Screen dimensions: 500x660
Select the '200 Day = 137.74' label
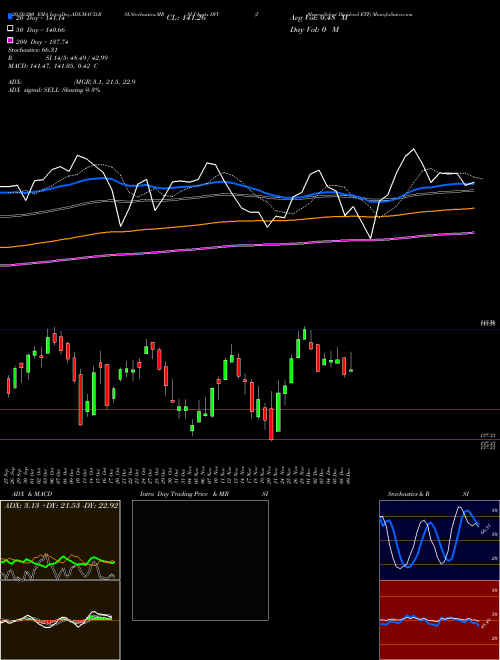coord(42,42)
